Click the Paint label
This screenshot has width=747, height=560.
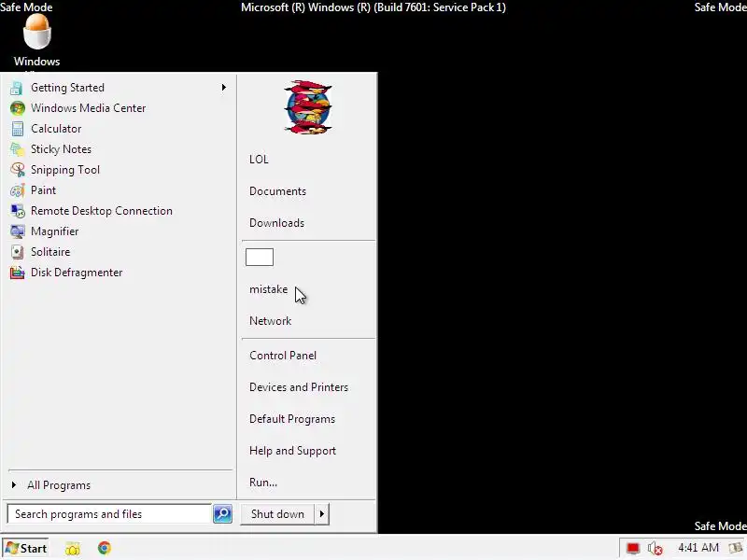[43, 190]
